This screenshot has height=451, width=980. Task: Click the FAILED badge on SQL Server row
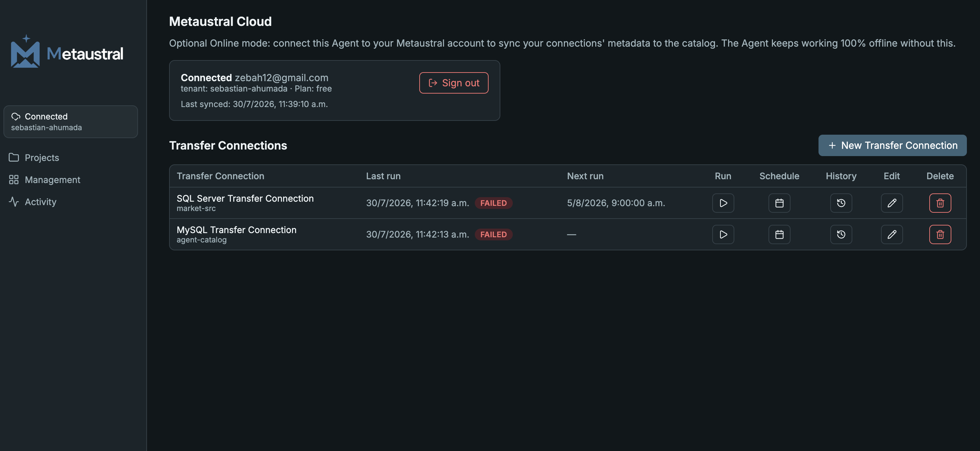pyautogui.click(x=493, y=203)
